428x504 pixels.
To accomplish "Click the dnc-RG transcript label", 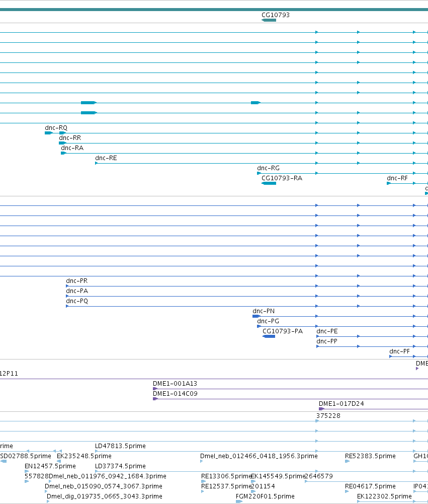I will coord(268,168).
